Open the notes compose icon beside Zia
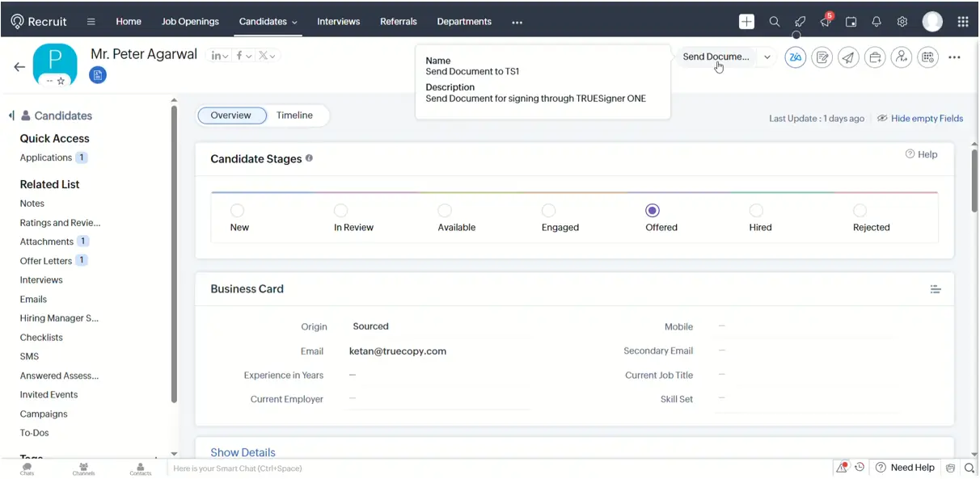The width and height of the screenshot is (980, 479). 822,57
